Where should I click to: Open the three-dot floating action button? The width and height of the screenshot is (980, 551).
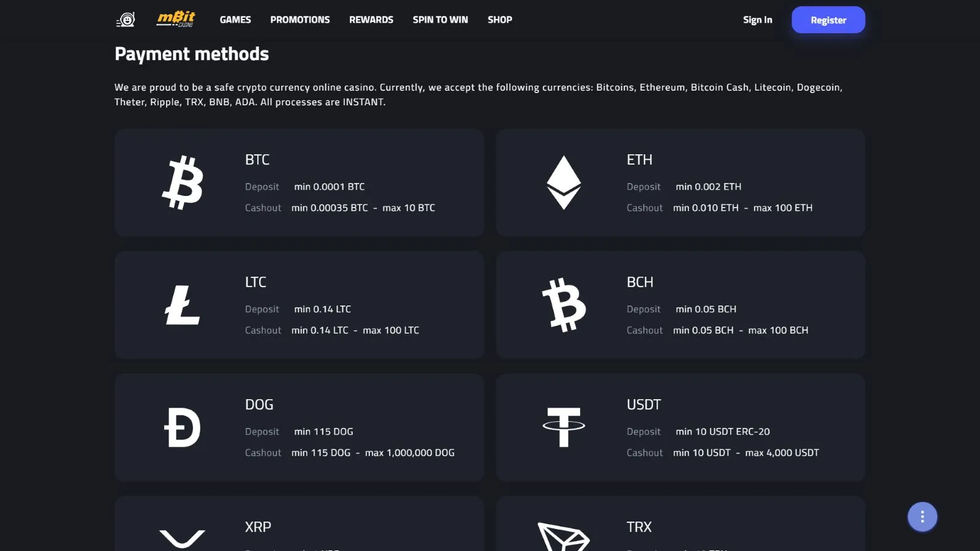[x=922, y=517]
